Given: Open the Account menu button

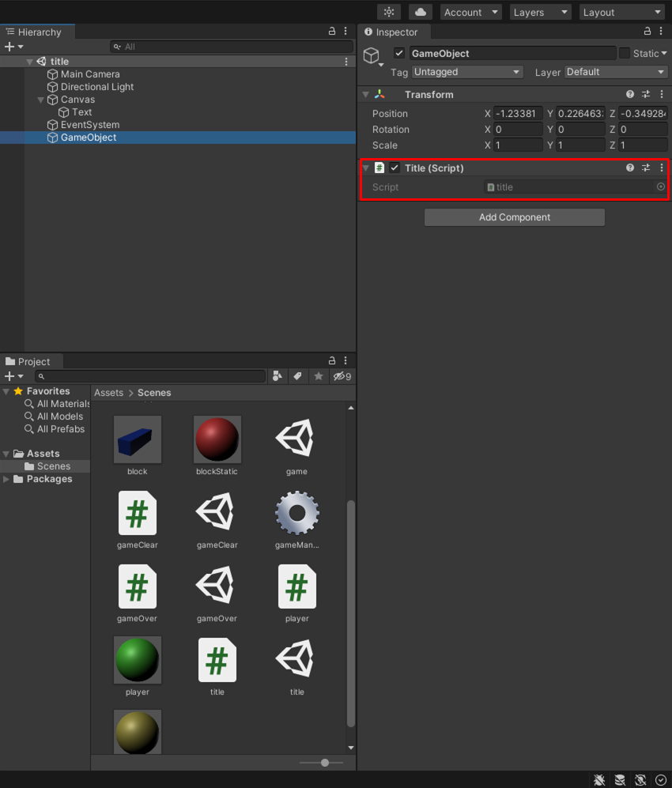Looking at the screenshot, I should tap(471, 12).
